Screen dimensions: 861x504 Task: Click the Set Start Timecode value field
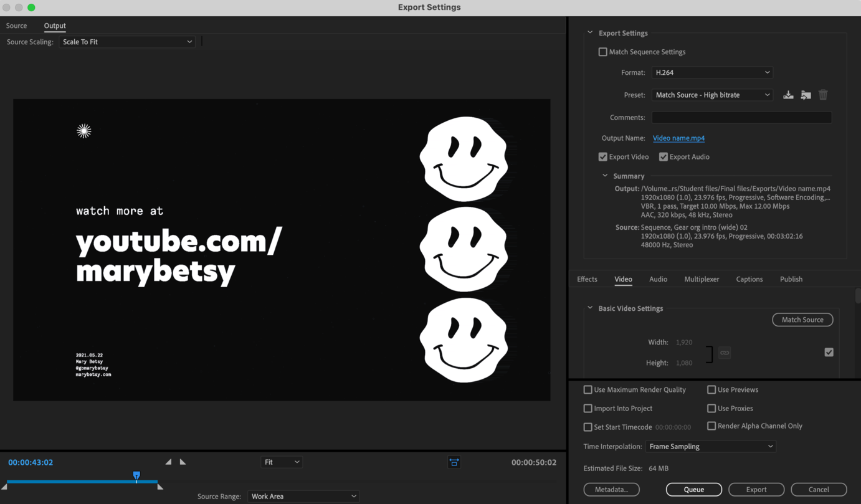click(673, 427)
